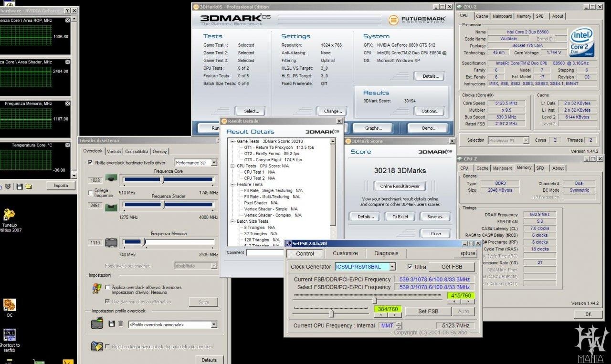Open the Customize tab in SetFSB
611x364 pixels.
click(345, 253)
